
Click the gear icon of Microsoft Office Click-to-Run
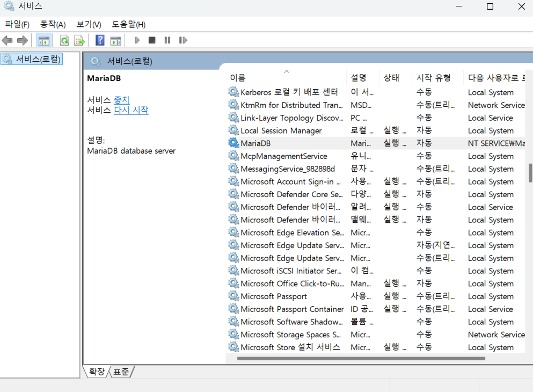(x=233, y=283)
